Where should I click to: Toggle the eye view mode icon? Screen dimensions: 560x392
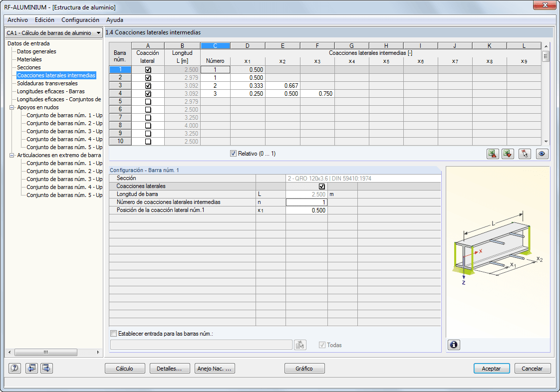542,154
